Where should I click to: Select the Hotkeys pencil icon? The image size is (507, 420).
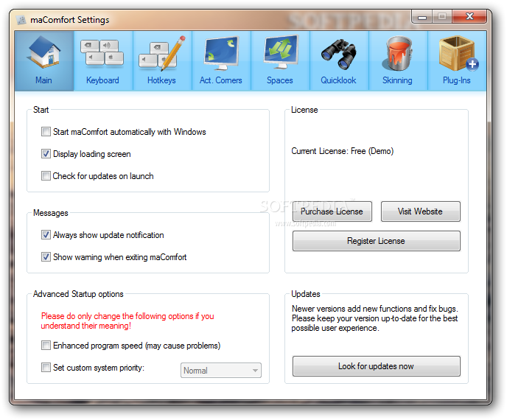[x=161, y=53]
